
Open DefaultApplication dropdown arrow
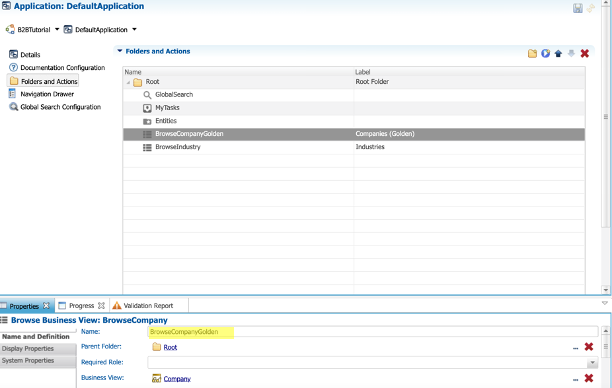[x=134, y=29]
